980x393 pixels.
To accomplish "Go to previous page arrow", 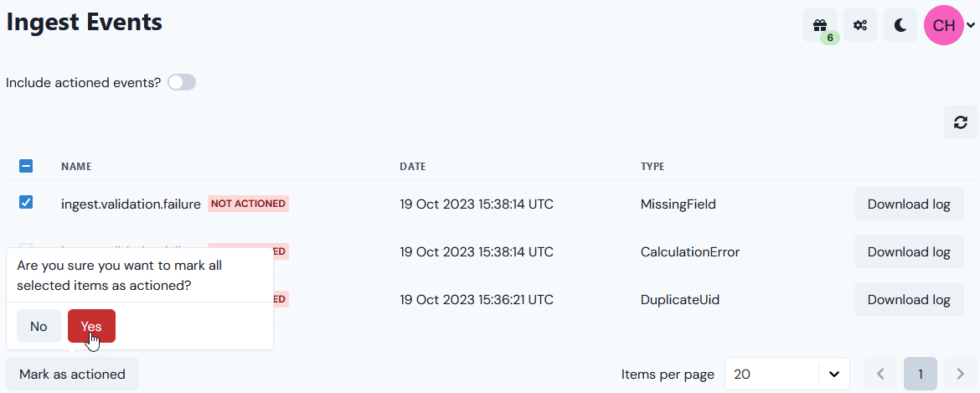I will (880, 374).
